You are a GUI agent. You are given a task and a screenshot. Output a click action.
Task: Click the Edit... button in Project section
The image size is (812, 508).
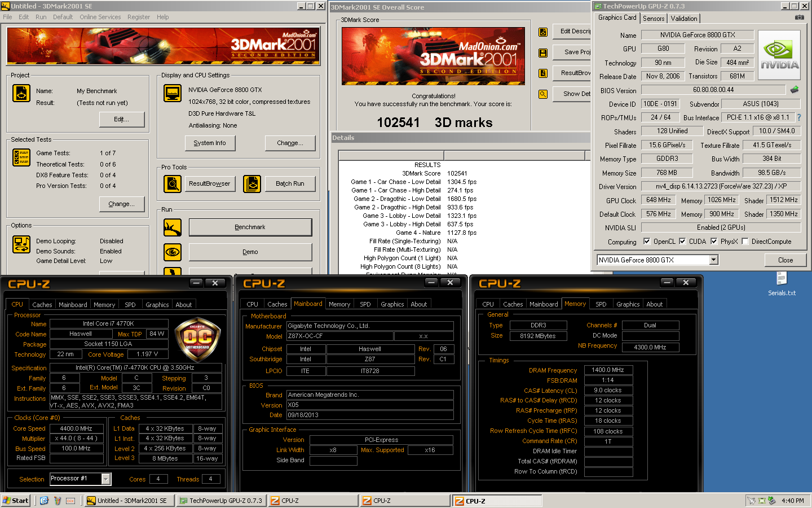pyautogui.click(x=122, y=119)
